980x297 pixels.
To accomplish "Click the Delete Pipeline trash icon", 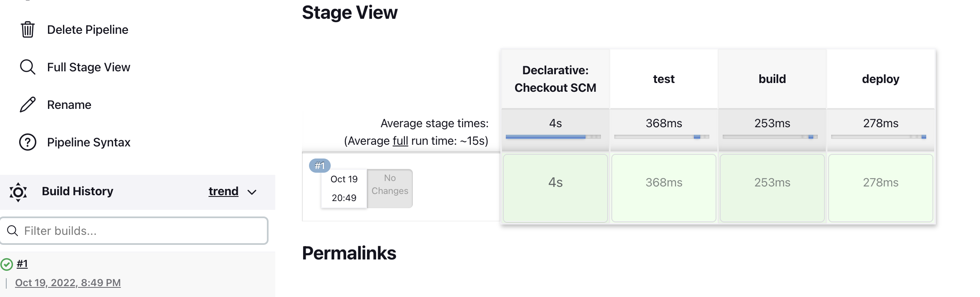I will [27, 29].
